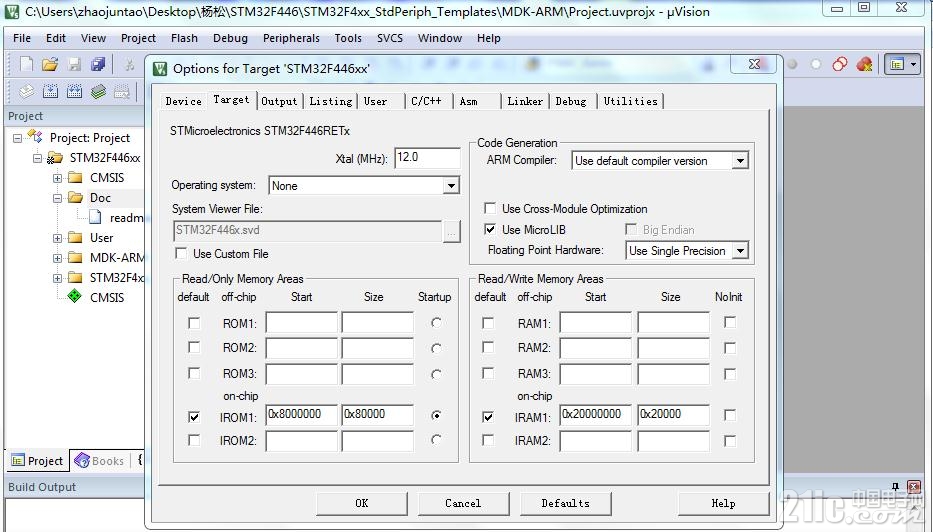Viewport: 933px width, 532px height.
Task: Uncheck the IROM1 default checkbox
Action: click(194, 417)
